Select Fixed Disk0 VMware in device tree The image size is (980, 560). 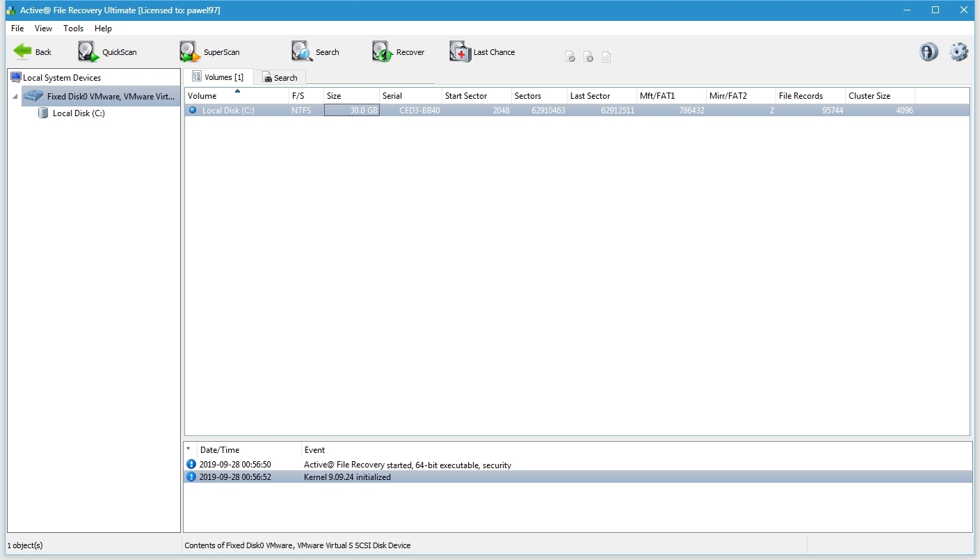(x=101, y=96)
